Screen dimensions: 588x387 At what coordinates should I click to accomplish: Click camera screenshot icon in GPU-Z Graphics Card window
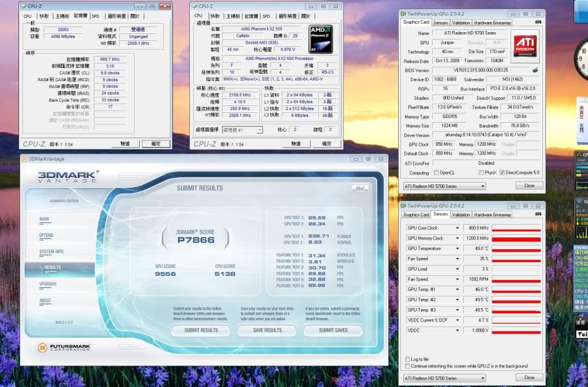click(x=538, y=22)
